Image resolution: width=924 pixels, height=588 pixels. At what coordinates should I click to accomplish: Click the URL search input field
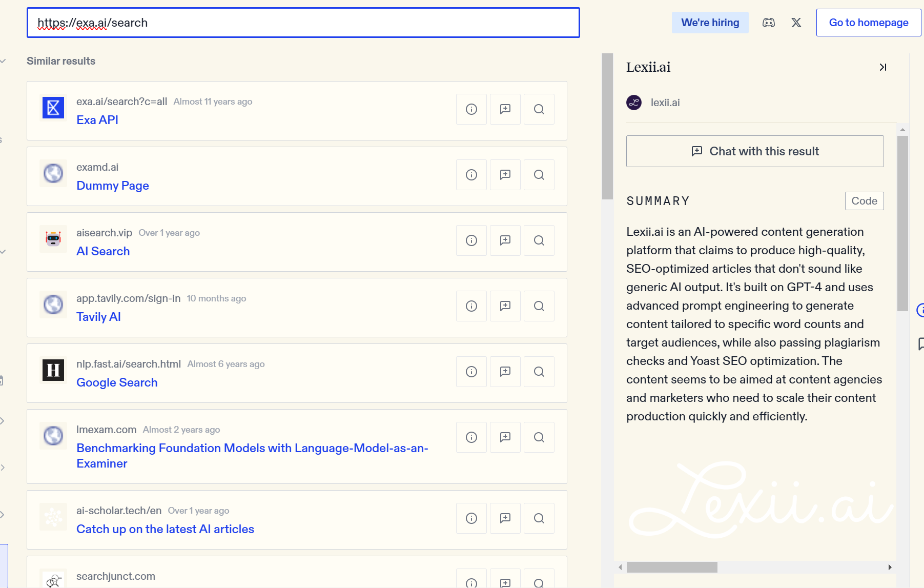303,23
